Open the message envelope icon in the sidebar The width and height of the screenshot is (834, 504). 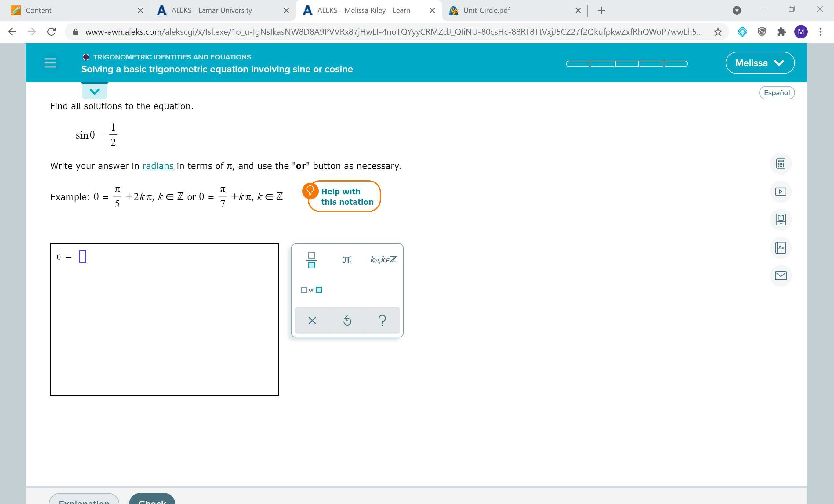point(781,276)
